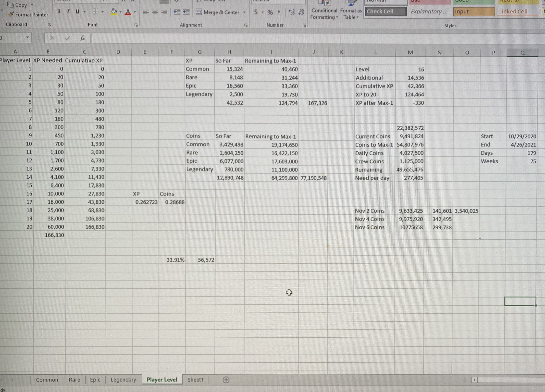Switch to the Sheet1 tab
Image resolution: width=545 pixels, height=392 pixels.
(195, 380)
